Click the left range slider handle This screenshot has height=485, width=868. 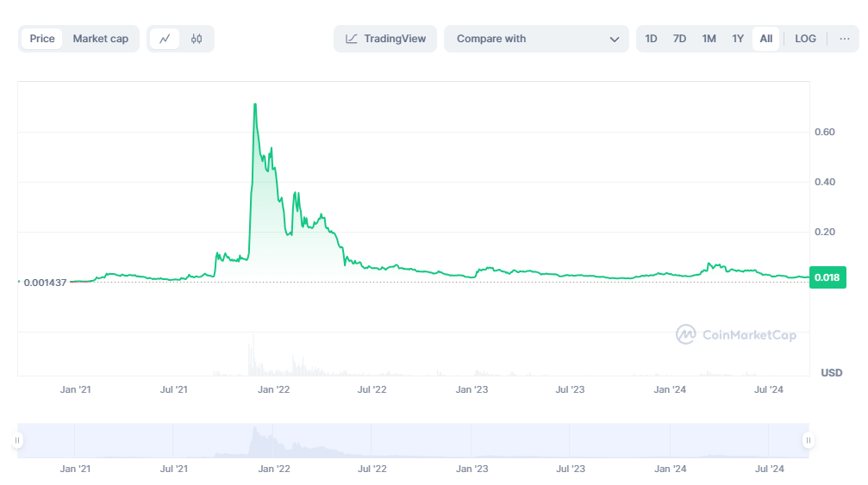pos(17,440)
